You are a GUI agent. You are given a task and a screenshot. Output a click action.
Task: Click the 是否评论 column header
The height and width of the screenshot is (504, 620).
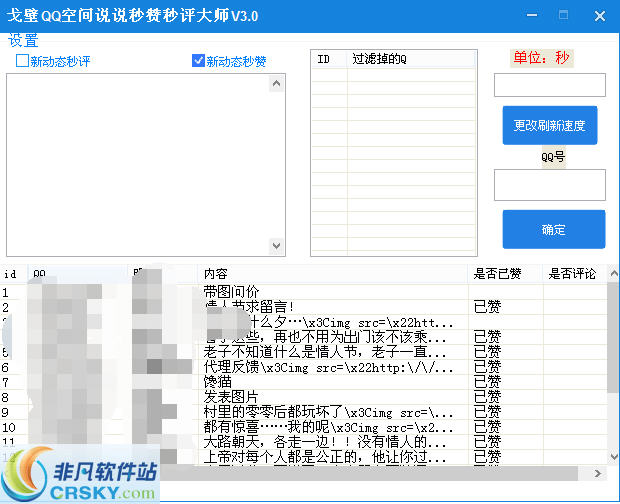point(574,274)
